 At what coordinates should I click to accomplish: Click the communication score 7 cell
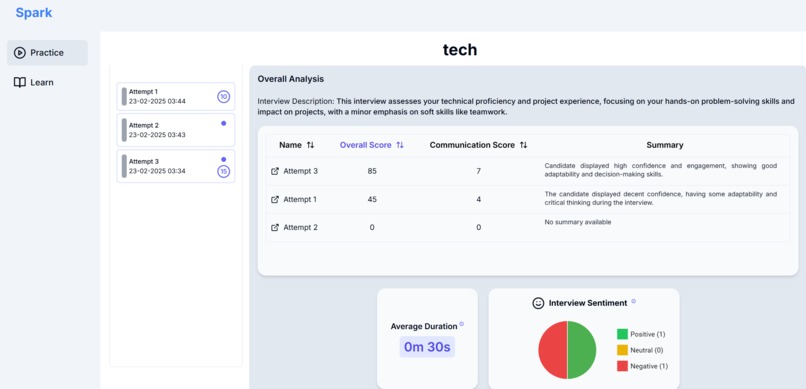point(478,171)
